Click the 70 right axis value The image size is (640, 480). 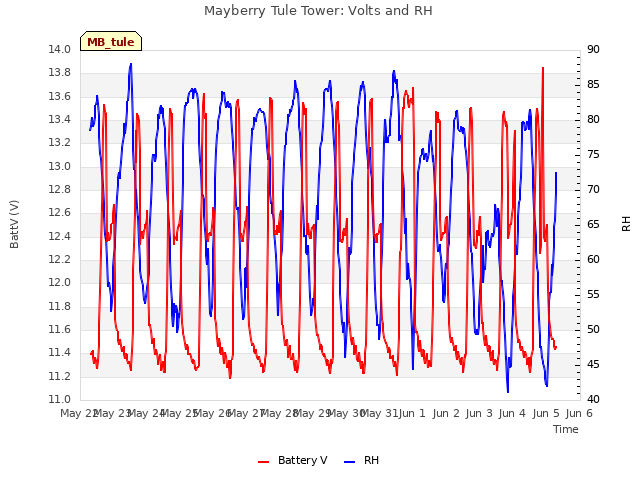593,189
